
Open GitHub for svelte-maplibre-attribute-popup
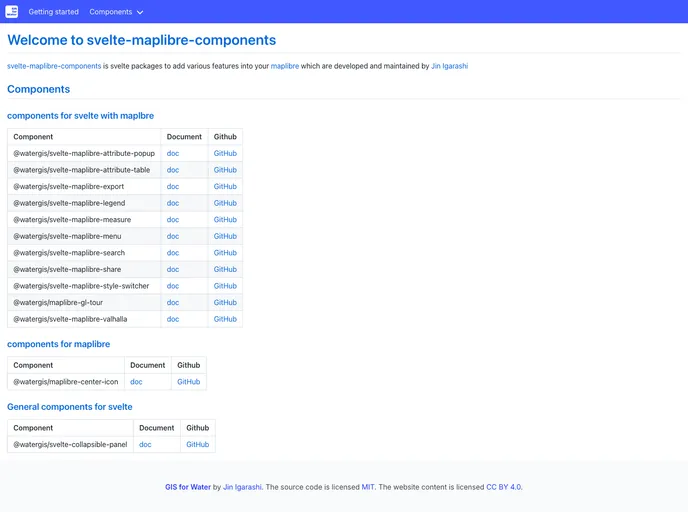click(x=225, y=154)
